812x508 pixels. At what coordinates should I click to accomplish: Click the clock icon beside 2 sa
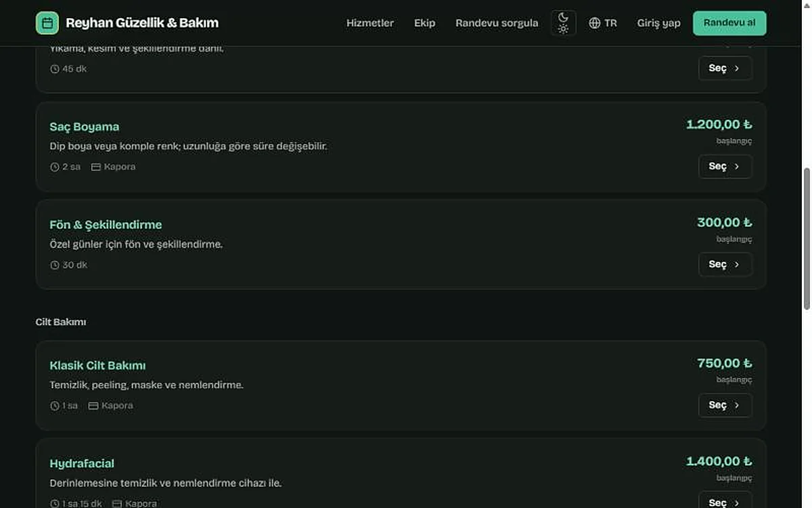[55, 167]
